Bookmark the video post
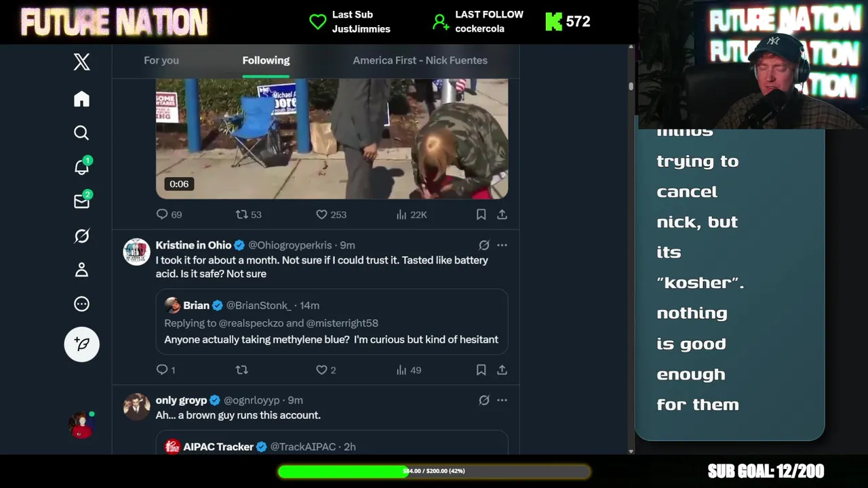 click(481, 214)
